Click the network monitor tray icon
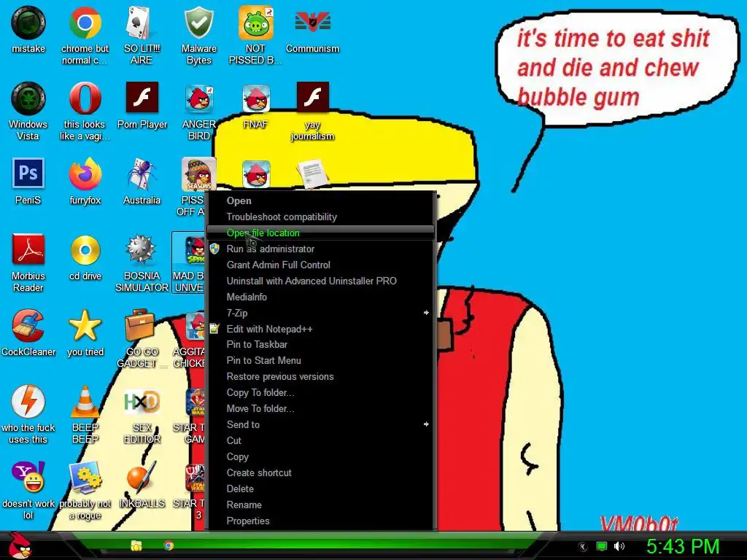This screenshot has height=560, width=747. pyautogui.click(x=602, y=546)
